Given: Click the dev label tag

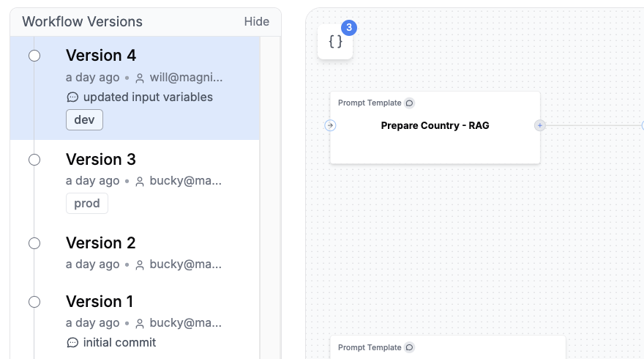Looking at the screenshot, I should pos(84,119).
